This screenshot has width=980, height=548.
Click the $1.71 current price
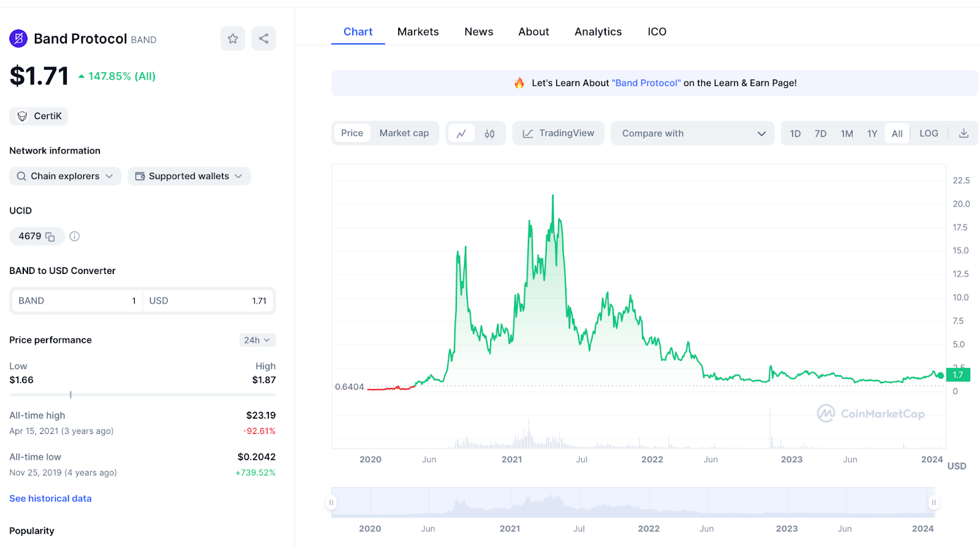(39, 76)
